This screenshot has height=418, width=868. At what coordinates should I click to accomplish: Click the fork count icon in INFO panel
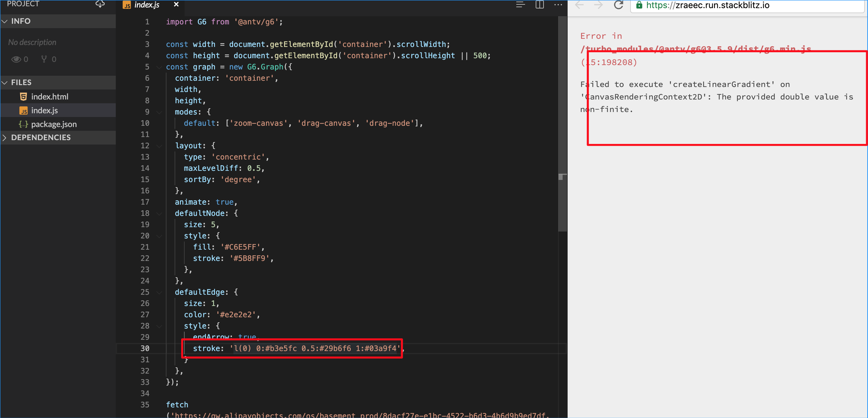pyautogui.click(x=44, y=59)
